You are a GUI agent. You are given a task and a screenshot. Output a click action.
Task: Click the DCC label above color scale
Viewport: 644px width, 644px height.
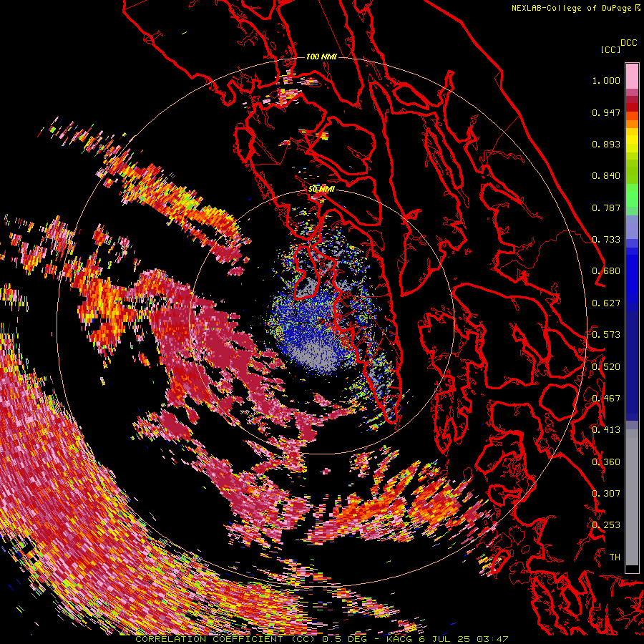pyautogui.click(x=629, y=43)
